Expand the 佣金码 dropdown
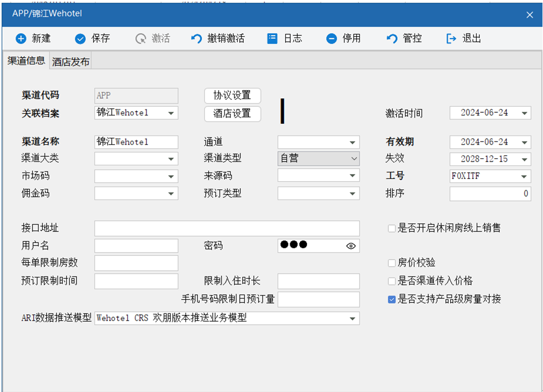This screenshot has width=543, height=392. [171, 194]
